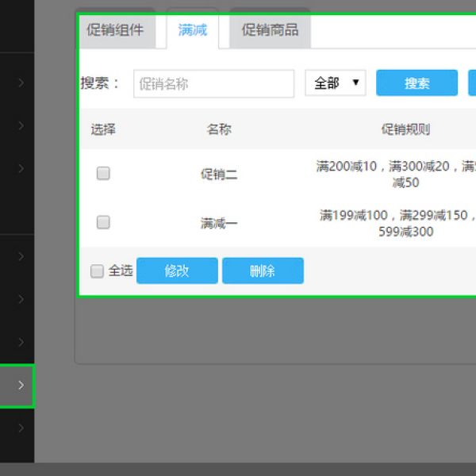Tick the checkbox for 满减一 row

pos(103,223)
